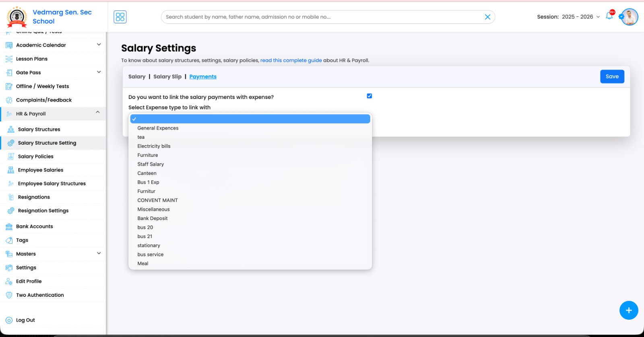The image size is (644, 337).
Task: Clear search with the X icon
Action: tap(487, 17)
